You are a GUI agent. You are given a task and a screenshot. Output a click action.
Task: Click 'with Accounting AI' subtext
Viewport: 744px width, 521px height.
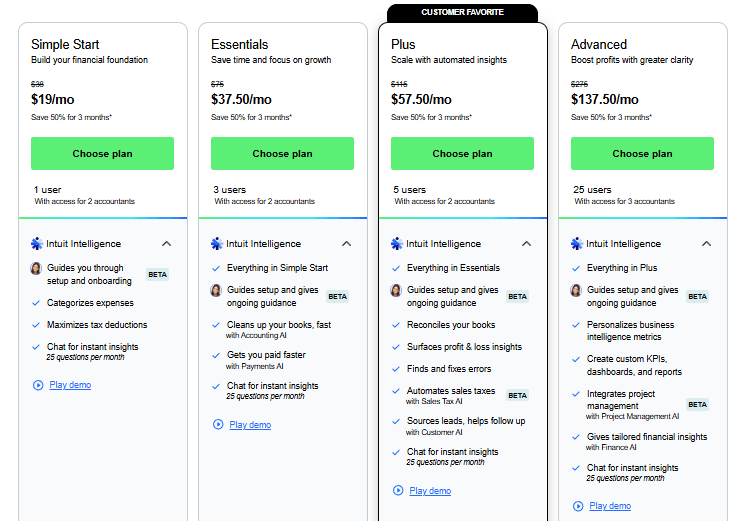pyautogui.click(x=256, y=335)
